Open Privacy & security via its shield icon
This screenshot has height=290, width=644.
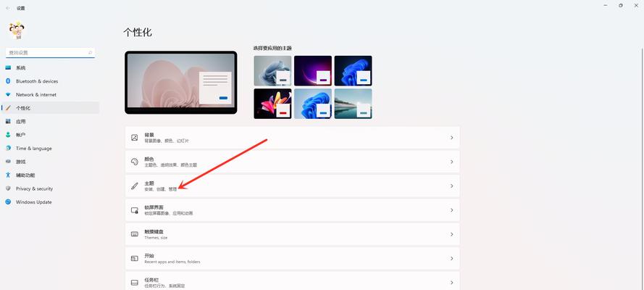(x=8, y=188)
